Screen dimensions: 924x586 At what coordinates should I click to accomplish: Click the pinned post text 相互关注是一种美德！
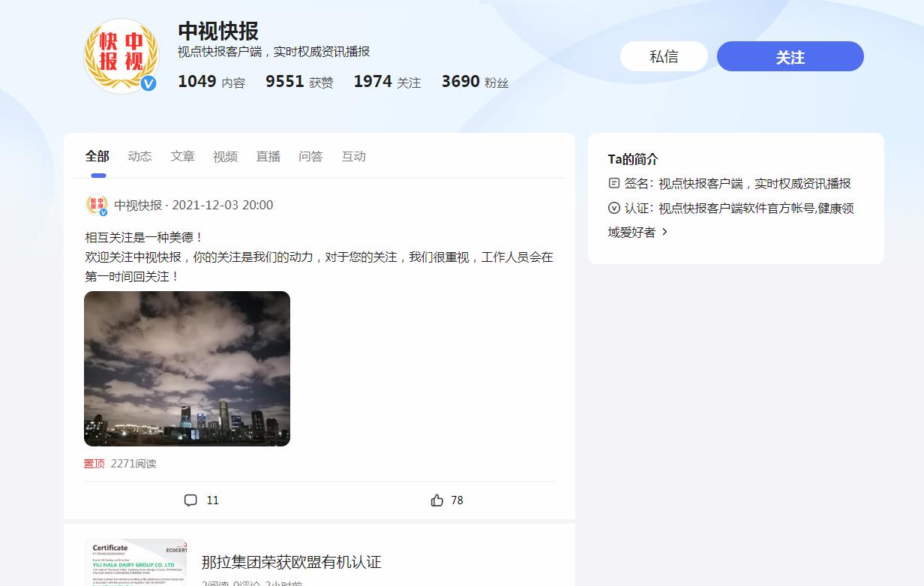click(145, 237)
